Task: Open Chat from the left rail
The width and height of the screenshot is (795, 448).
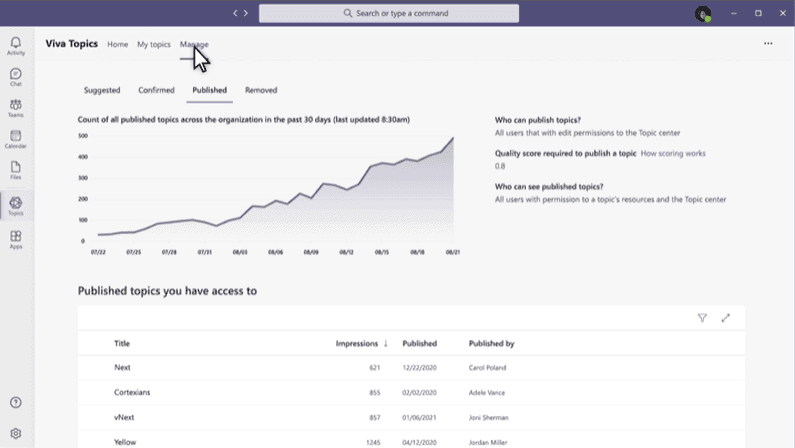Action: tap(15, 76)
